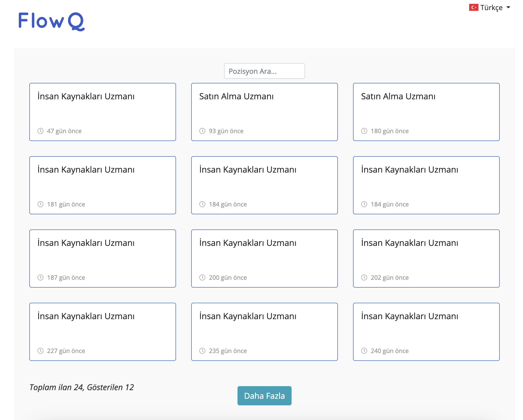The image size is (523, 420).
Task: Click clock icon beside 93 gün önce
Action: point(202,131)
